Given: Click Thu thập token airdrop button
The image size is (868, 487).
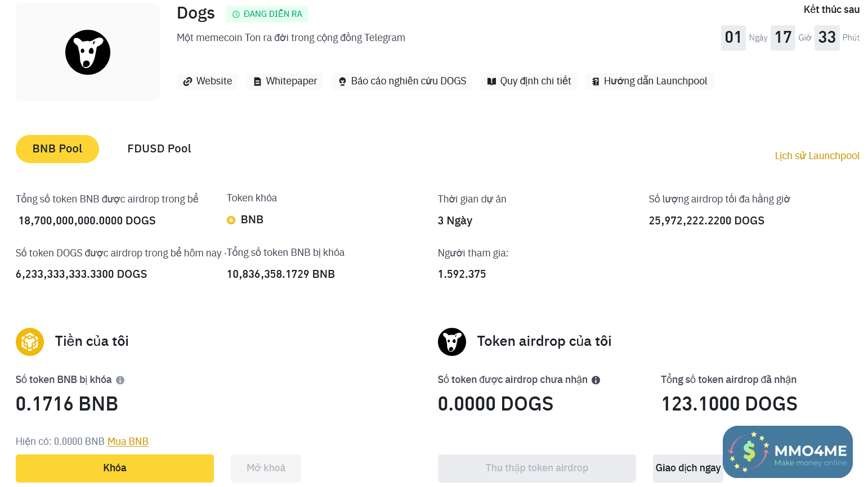Looking at the screenshot, I should pyautogui.click(x=537, y=468).
